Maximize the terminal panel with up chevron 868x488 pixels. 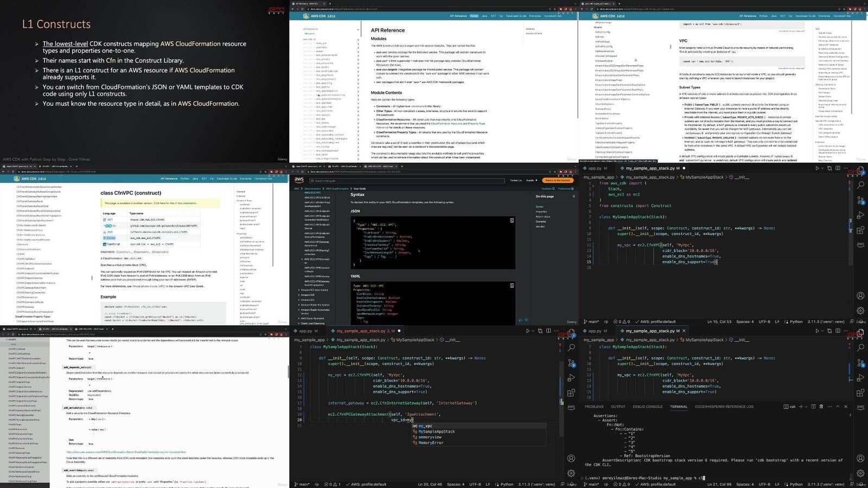pyautogui.click(x=838, y=407)
